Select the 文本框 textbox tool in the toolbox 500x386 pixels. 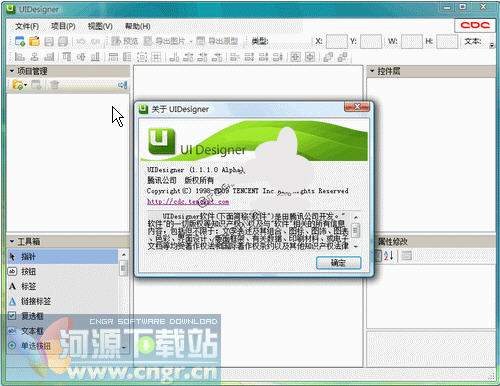pos(62,331)
